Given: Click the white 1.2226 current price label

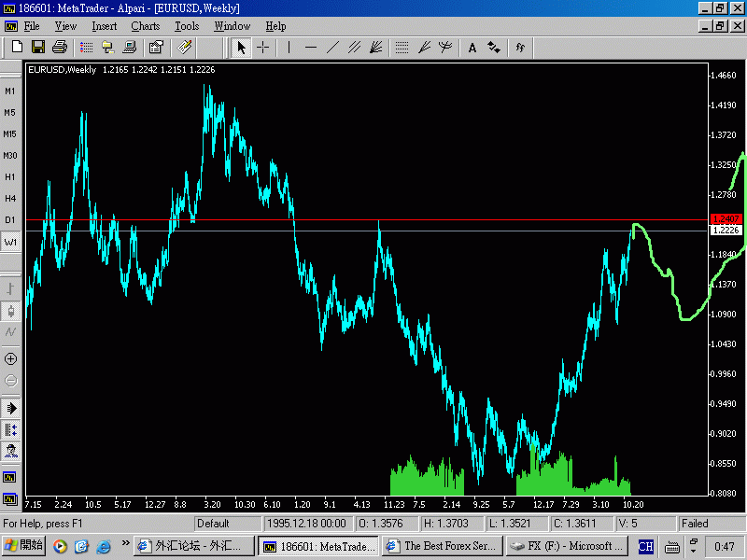Looking at the screenshot, I should pos(726,231).
